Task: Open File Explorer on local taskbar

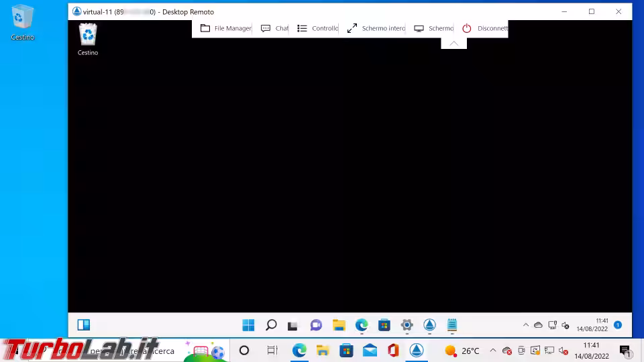Action: [x=323, y=351]
